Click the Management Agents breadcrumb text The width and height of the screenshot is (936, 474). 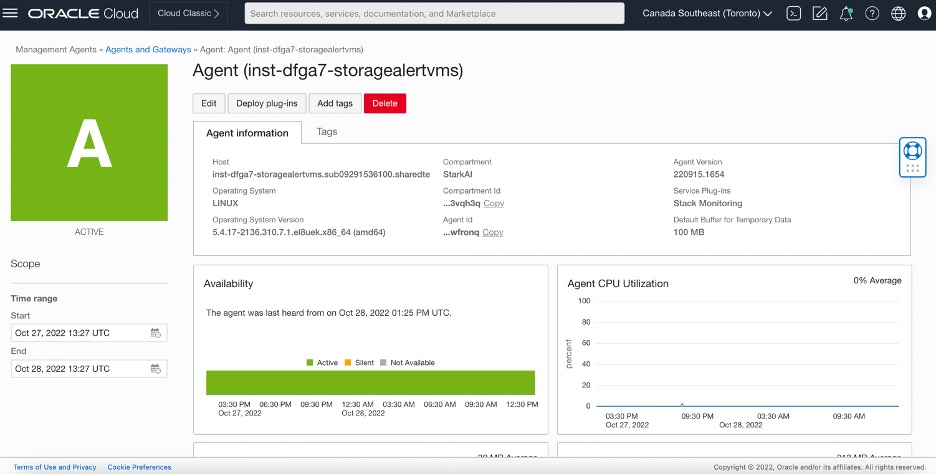56,50
